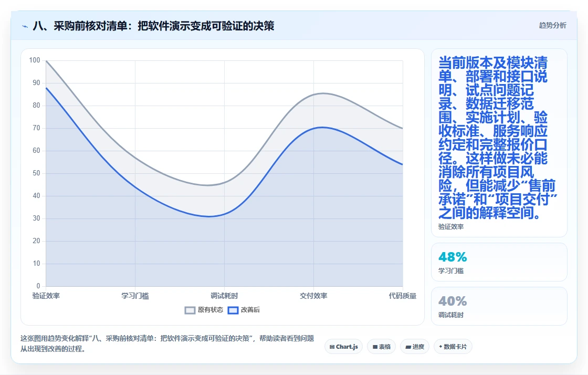Click the 进度 tag icon
The width and height of the screenshot is (588, 375).
(408, 347)
